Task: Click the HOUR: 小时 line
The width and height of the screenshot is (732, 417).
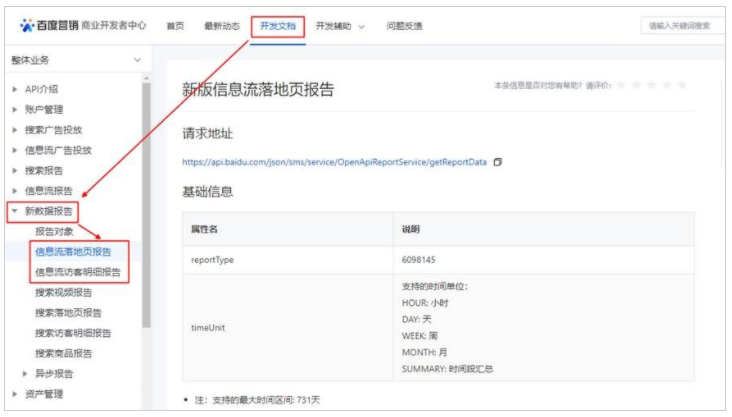Action: click(425, 303)
